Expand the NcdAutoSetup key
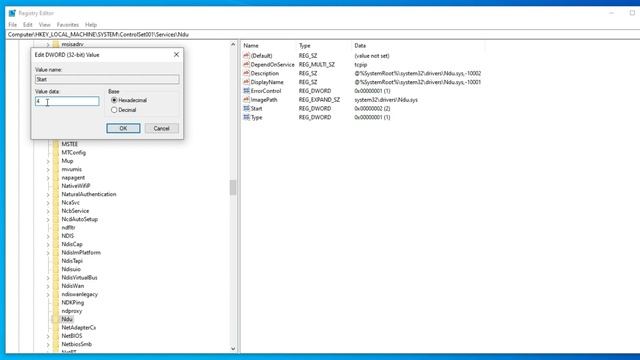Viewport: 640px width, 360px height. (x=48, y=220)
